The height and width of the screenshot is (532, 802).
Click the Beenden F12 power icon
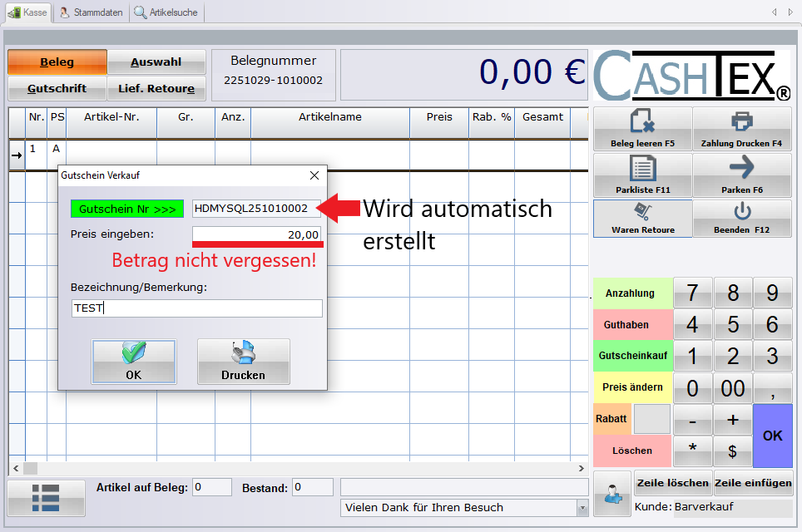coord(740,212)
